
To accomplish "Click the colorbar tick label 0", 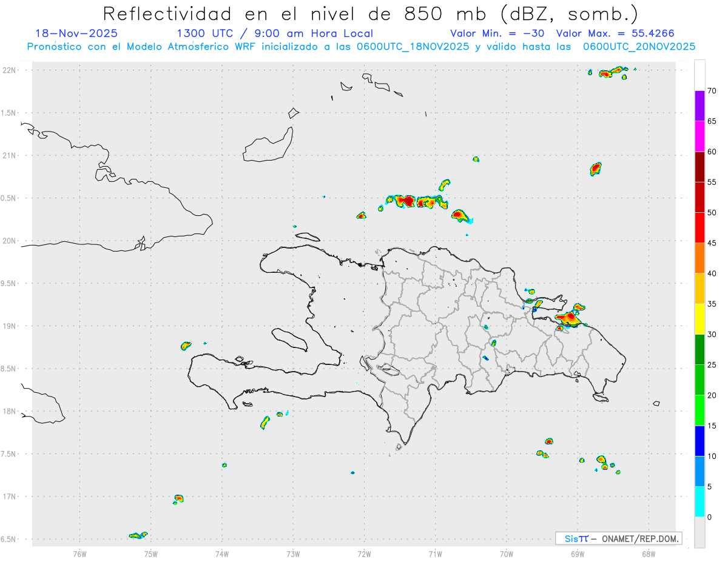I will [710, 517].
